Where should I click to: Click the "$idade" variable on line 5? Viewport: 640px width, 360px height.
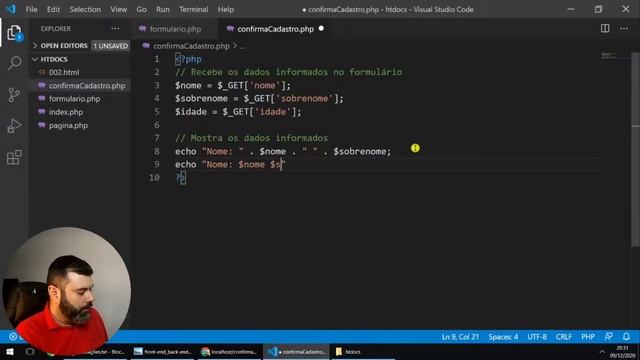(191, 112)
